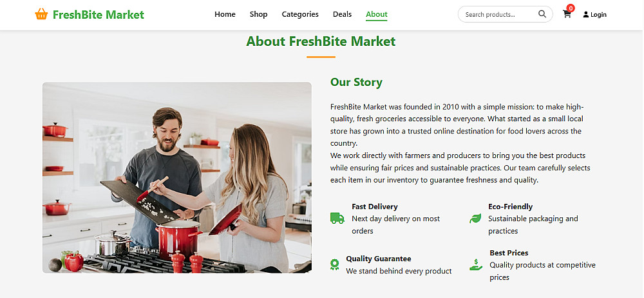This screenshot has height=298, width=644.
Task: Click the Our Story heading
Action: coord(356,82)
